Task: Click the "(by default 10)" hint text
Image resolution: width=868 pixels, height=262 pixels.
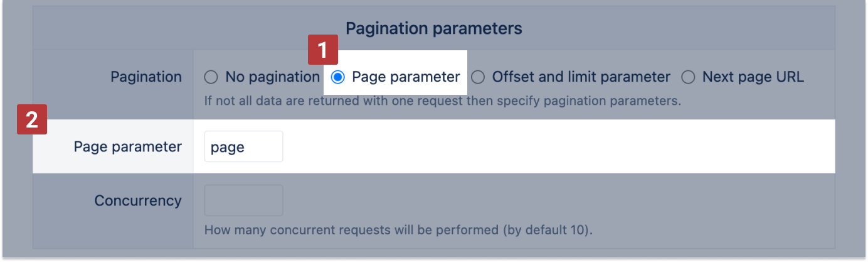Action: pyautogui.click(x=547, y=230)
